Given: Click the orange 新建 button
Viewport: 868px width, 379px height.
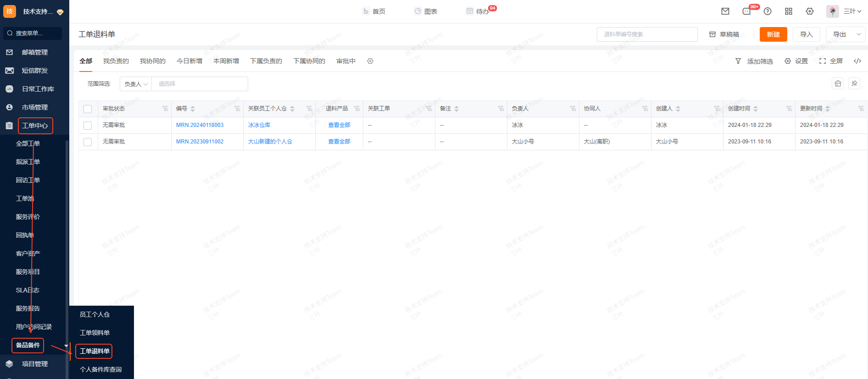Looking at the screenshot, I should coord(773,34).
